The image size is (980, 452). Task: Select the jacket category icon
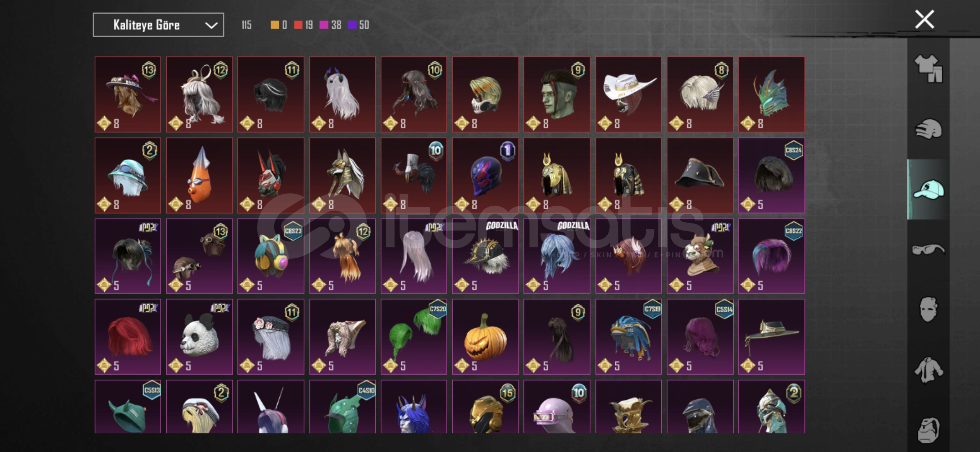[928, 370]
